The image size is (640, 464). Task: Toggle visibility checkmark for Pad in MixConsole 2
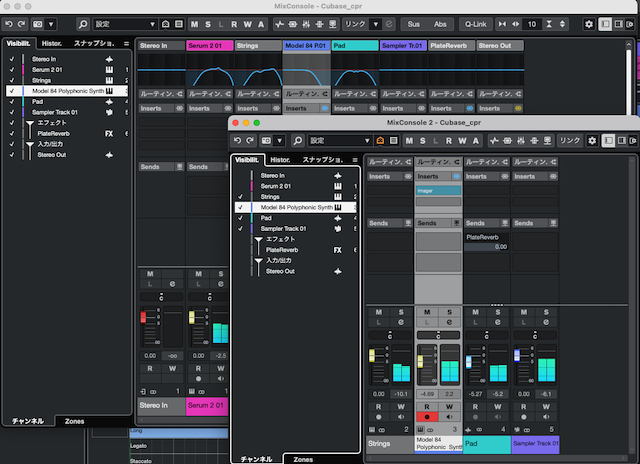pos(240,218)
